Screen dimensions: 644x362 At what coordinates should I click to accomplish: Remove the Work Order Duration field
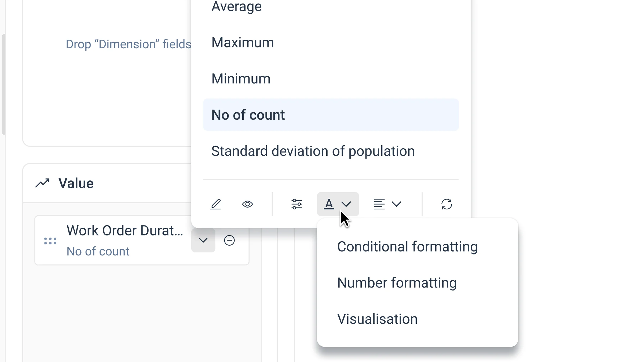click(x=229, y=240)
